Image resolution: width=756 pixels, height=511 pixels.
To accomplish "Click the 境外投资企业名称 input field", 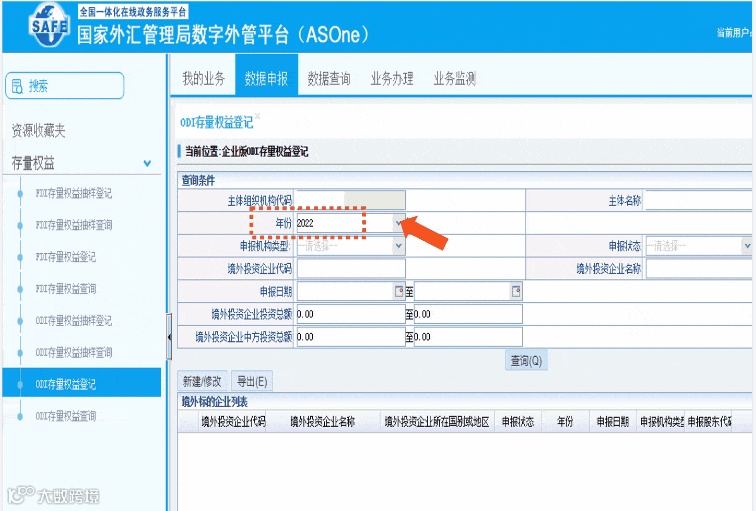I will [699, 269].
